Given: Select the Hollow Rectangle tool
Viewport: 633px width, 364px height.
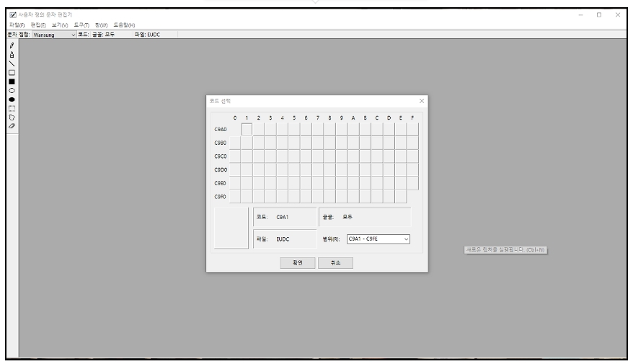Looking at the screenshot, I should coord(12,73).
